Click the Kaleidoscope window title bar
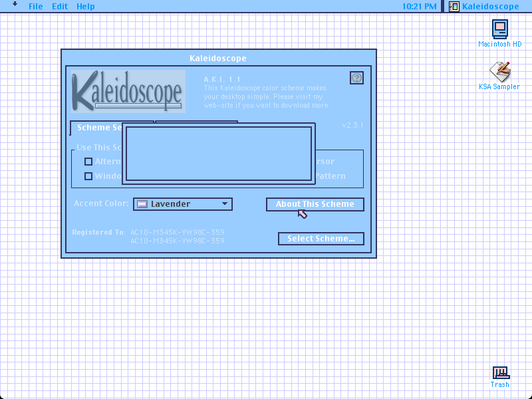Screen dimensions: 532x399 (x=219, y=58)
